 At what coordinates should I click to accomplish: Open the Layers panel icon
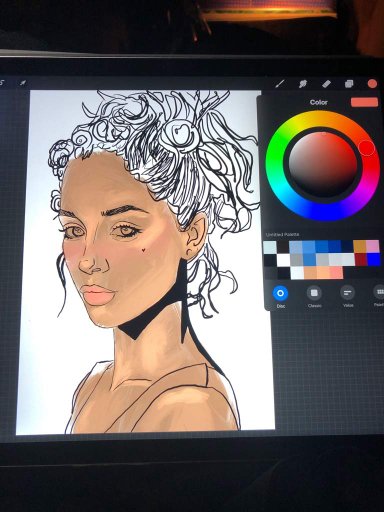(x=349, y=83)
